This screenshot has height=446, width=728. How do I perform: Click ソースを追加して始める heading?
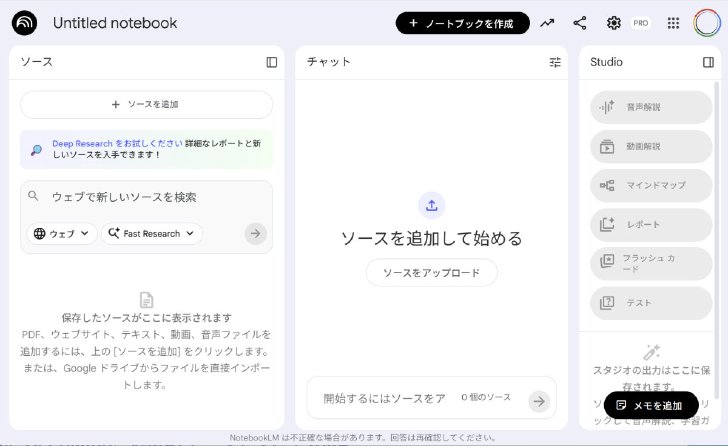[432, 239]
